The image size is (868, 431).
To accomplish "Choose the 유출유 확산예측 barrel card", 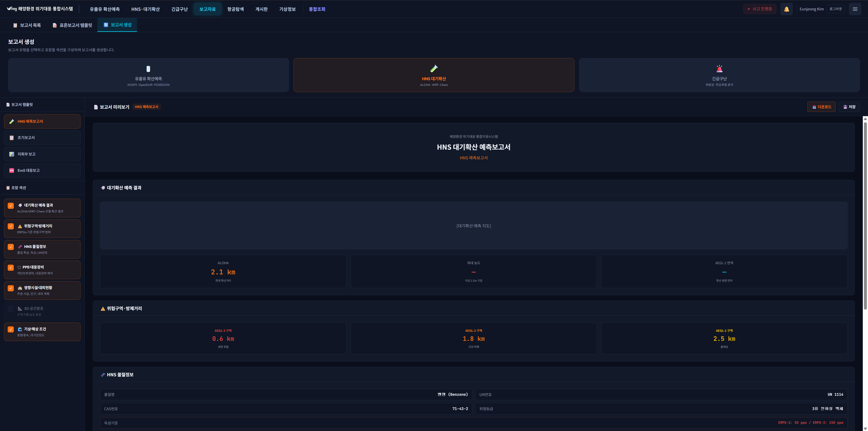I will (148, 75).
